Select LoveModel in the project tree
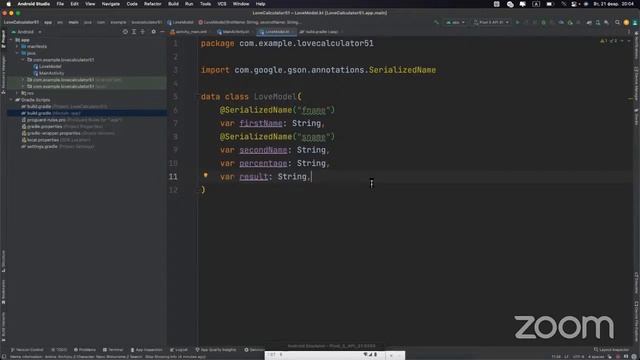 click(47, 67)
